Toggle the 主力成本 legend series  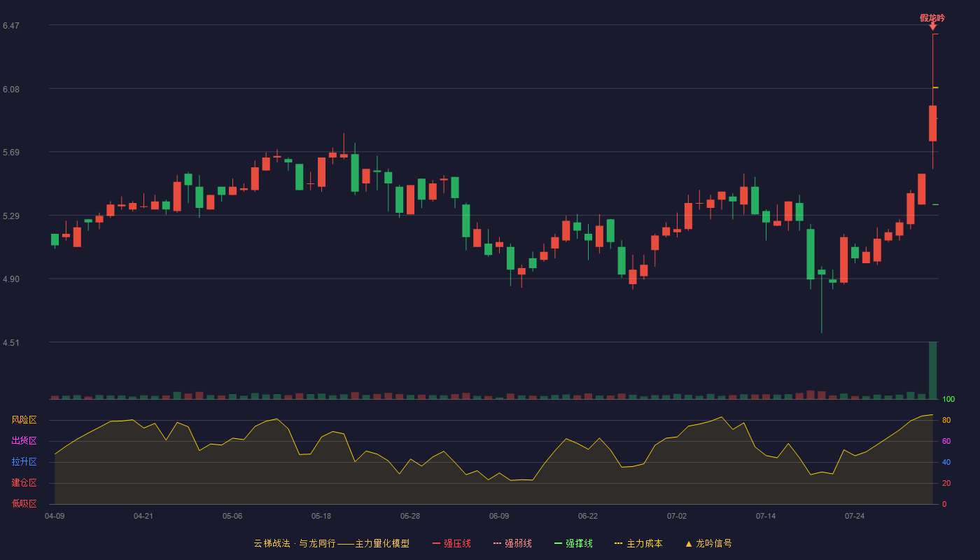638,543
